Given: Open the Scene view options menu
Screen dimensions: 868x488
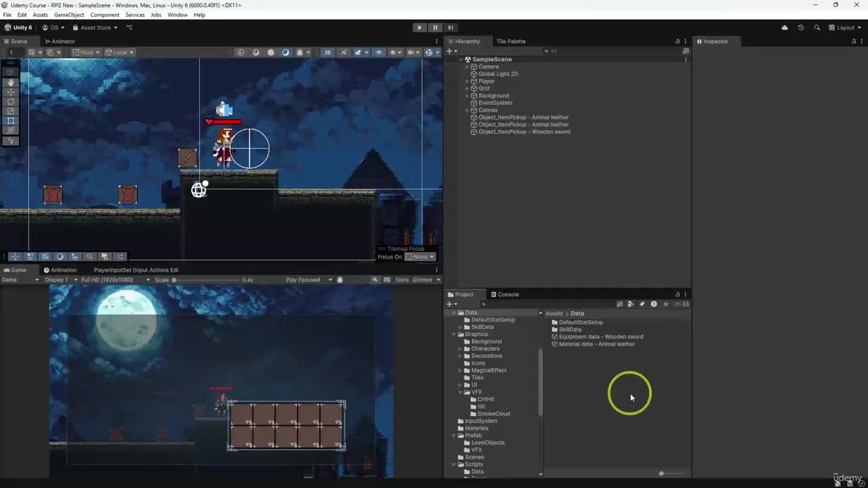Looking at the screenshot, I should point(437,41).
